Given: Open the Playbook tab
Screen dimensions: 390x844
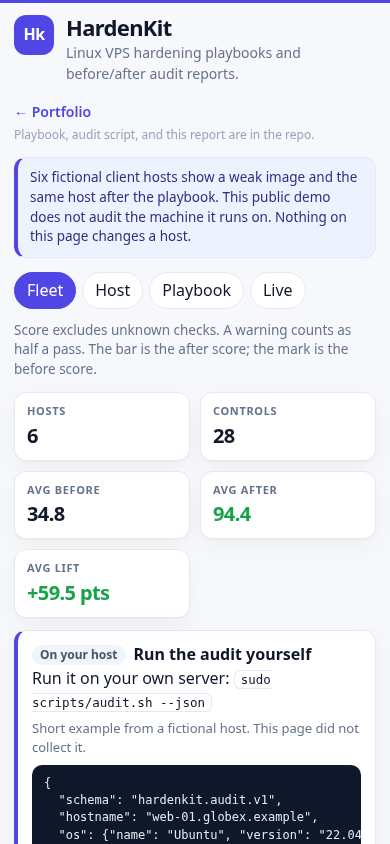Looking at the screenshot, I should (x=196, y=291).
